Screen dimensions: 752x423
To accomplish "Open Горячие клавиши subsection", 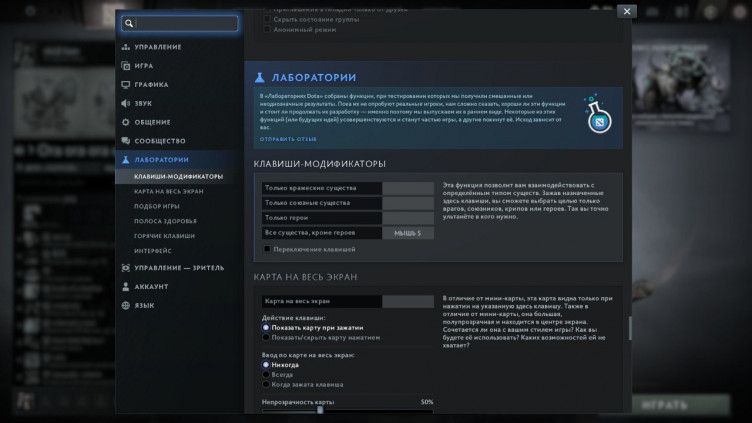I will coord(164,236).
